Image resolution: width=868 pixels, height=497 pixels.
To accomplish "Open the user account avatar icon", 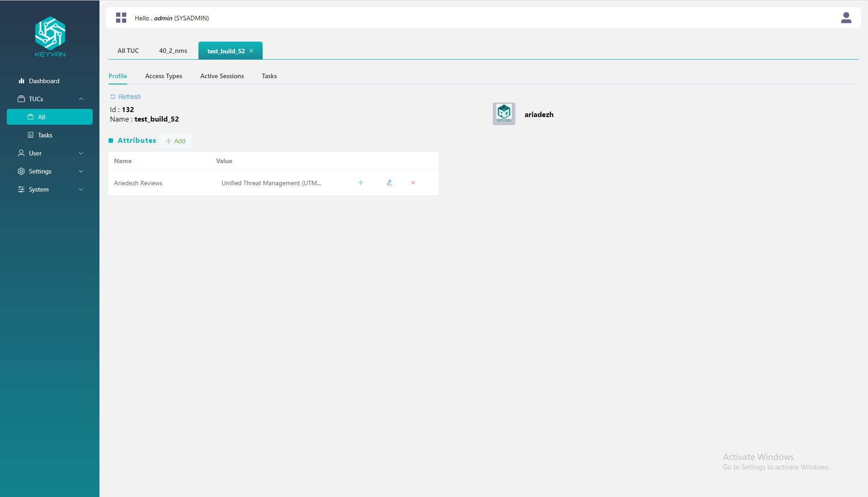I will (846, 18).
